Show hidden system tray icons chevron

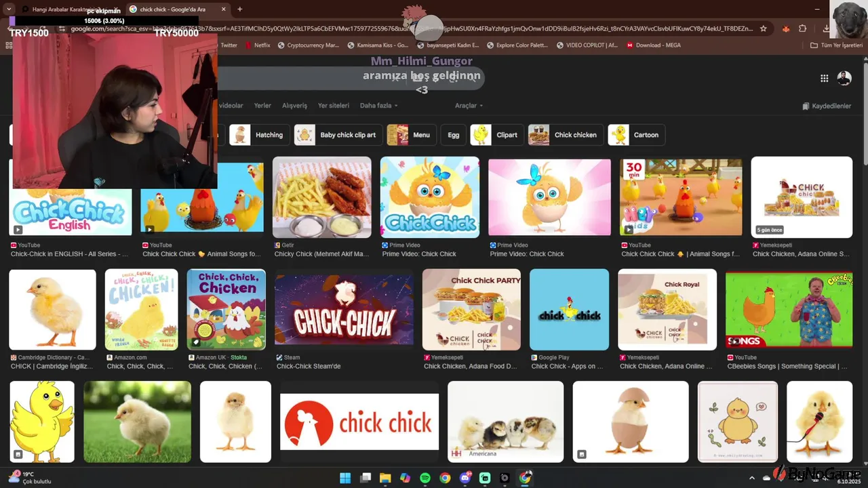(x=753, y=478)
